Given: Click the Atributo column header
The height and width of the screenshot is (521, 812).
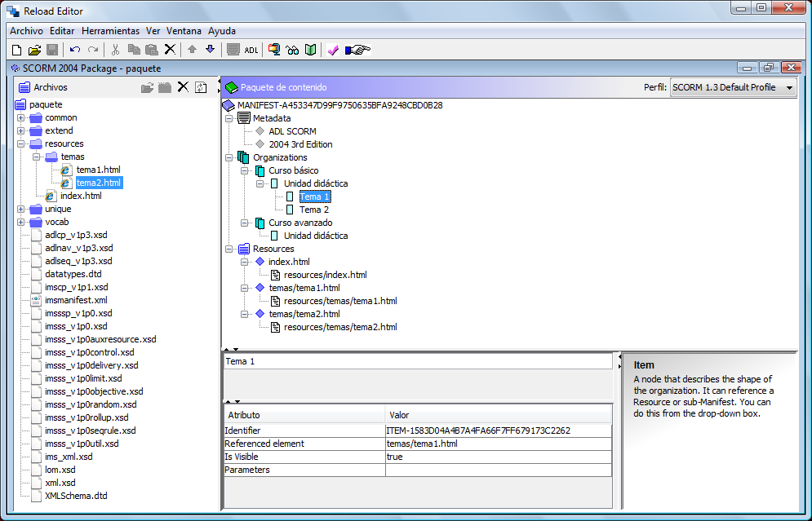Looking at the screenshot, I should tap(304, 415).
